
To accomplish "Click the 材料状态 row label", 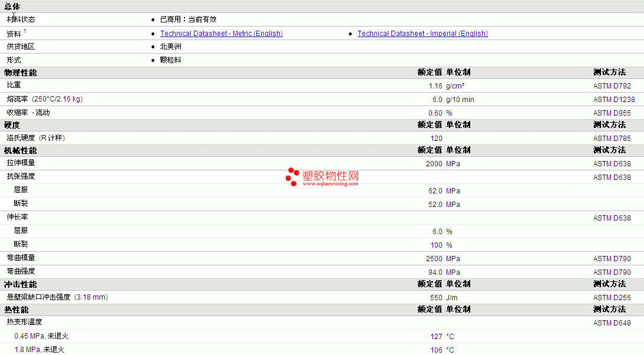I will 21,19.
